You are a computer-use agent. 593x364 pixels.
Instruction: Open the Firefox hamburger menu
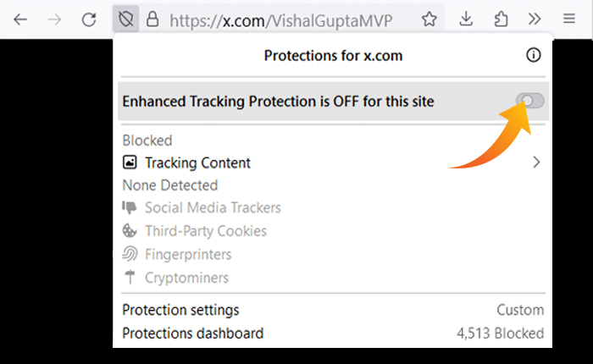pos(568,19)
